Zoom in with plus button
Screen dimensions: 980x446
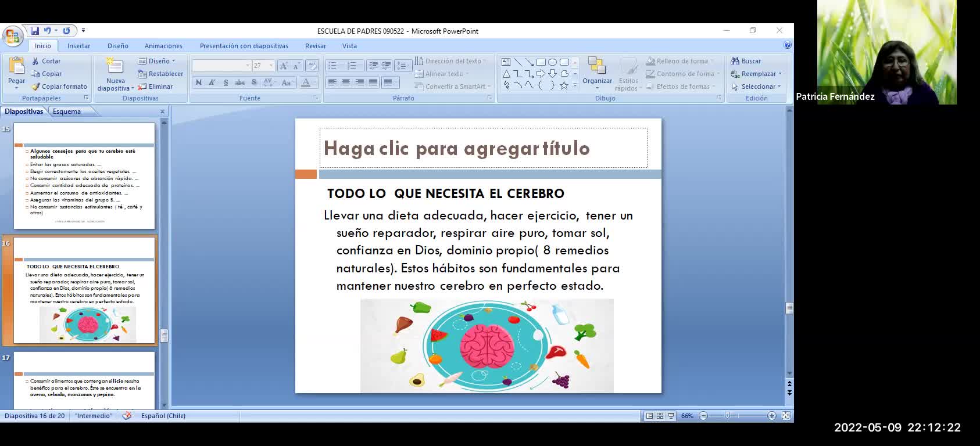point(772,416)
